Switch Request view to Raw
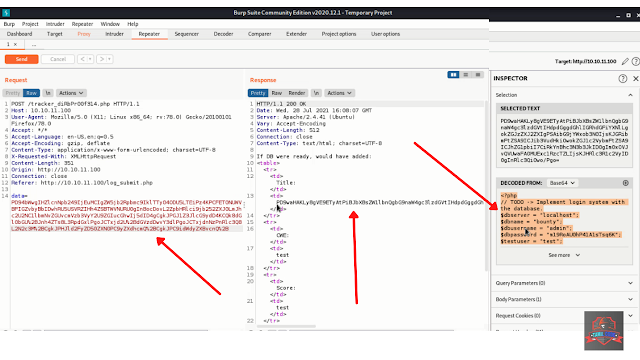This screenshot has width=640, height=360. coord(31,93)
